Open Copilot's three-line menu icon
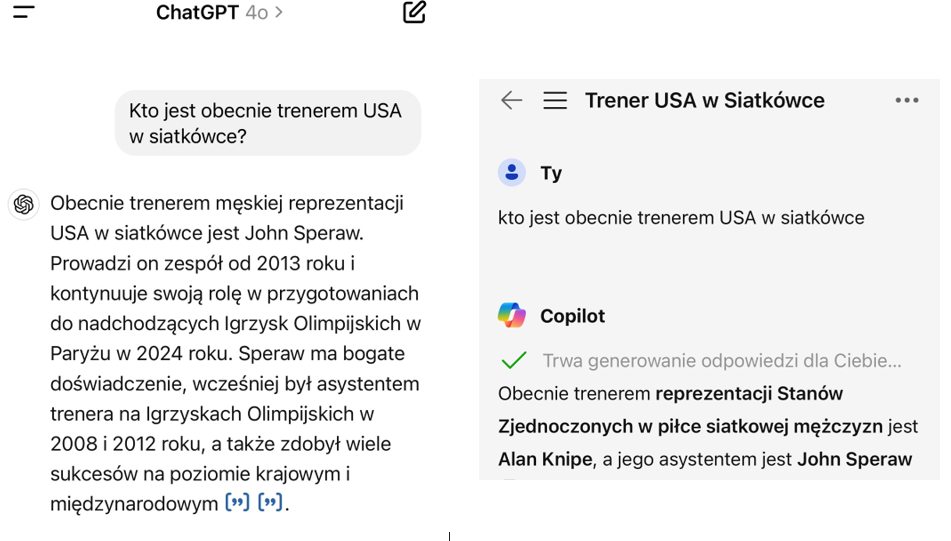951x541 pixels. click(x=555, y=100)
